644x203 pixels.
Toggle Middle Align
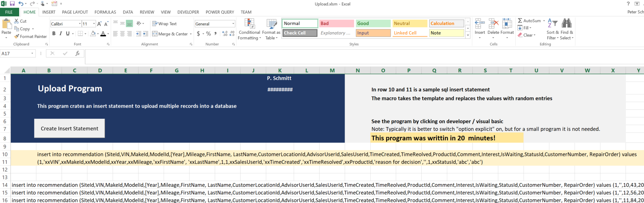(x=123, y=24)
